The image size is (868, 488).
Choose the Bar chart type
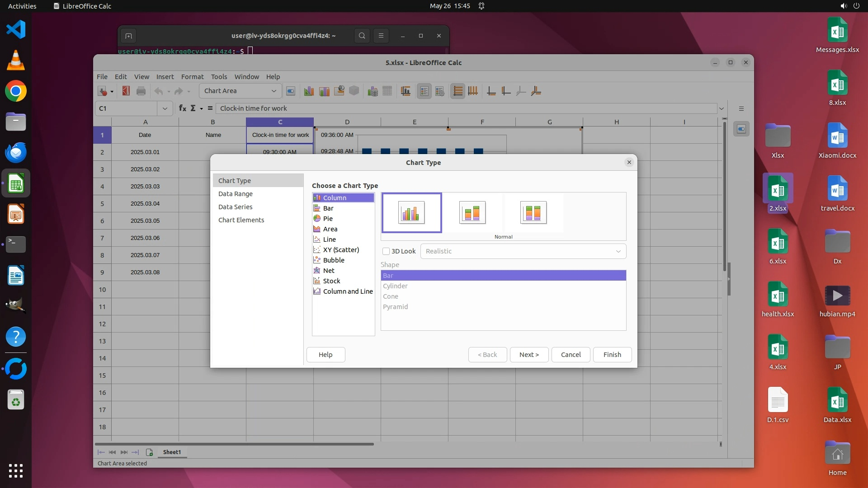(328, 208)
